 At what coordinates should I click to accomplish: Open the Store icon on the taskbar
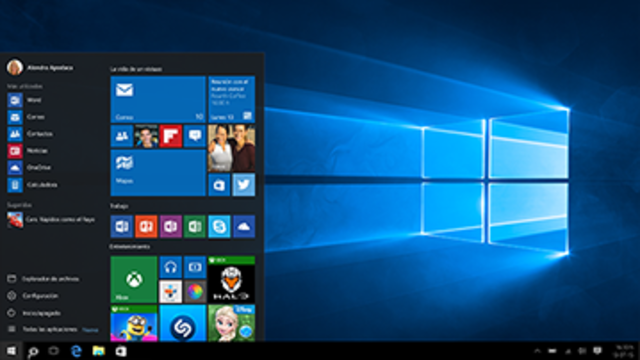pyautogui.click(x=121, y=351)
